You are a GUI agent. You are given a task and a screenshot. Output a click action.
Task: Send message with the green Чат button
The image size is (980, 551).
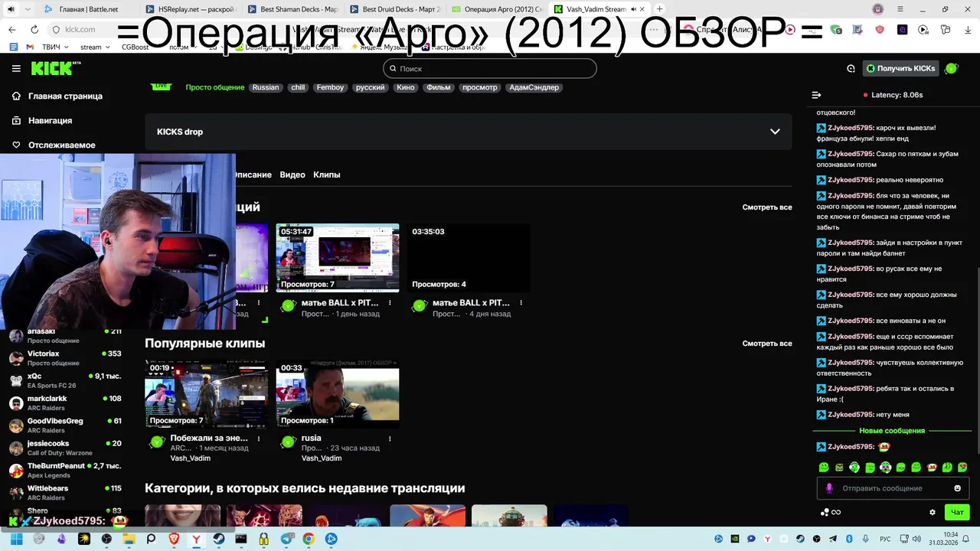tap(957, 512)
